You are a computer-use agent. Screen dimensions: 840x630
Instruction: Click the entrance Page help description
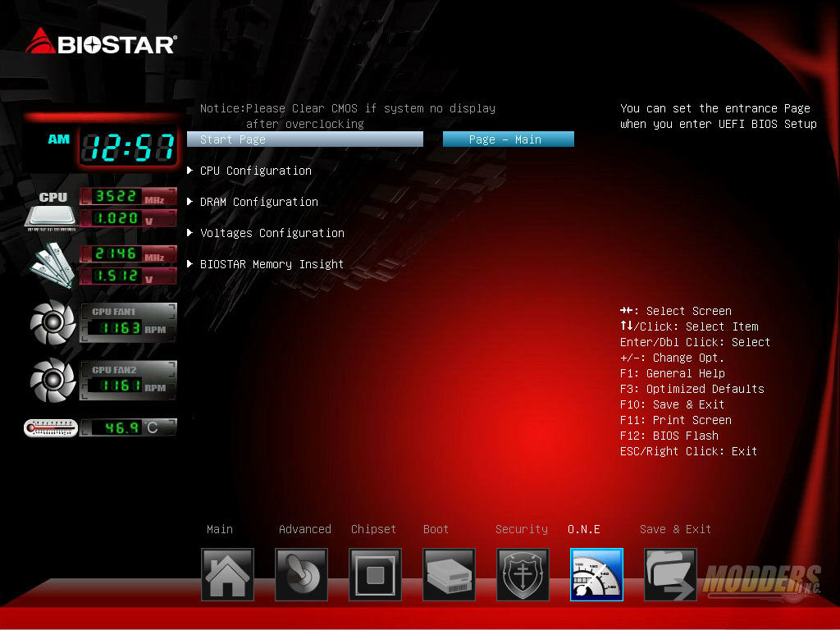point(719,116)
